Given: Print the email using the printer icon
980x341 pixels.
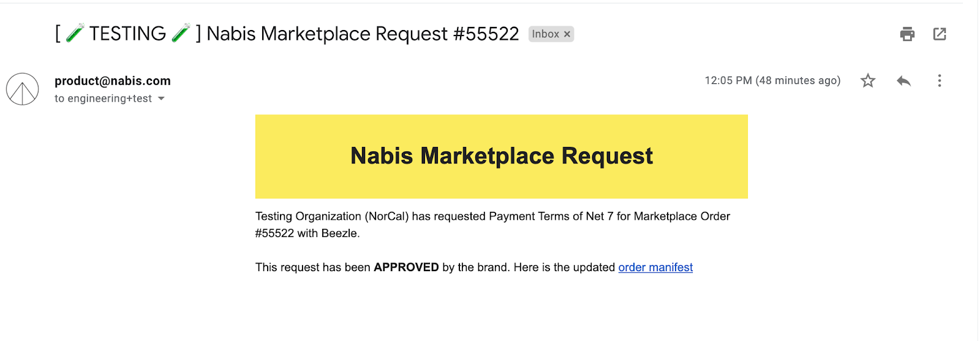Looking at the screenshot, I should [x=907, y=34].
